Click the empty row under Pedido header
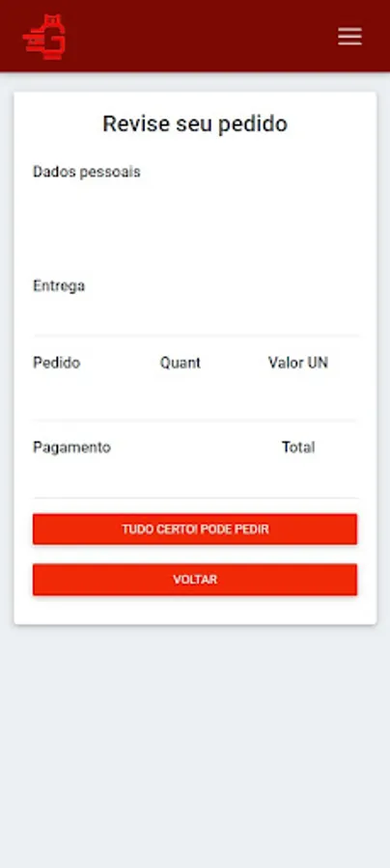 pos(195,397)
